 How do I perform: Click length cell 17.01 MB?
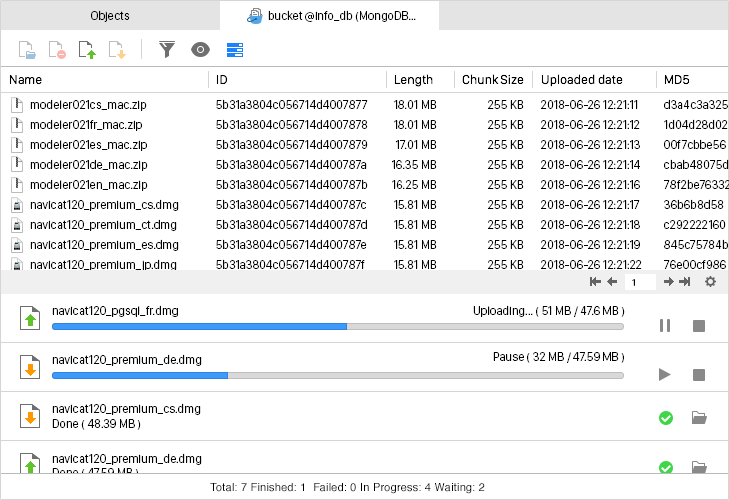[x=416, y=145]
